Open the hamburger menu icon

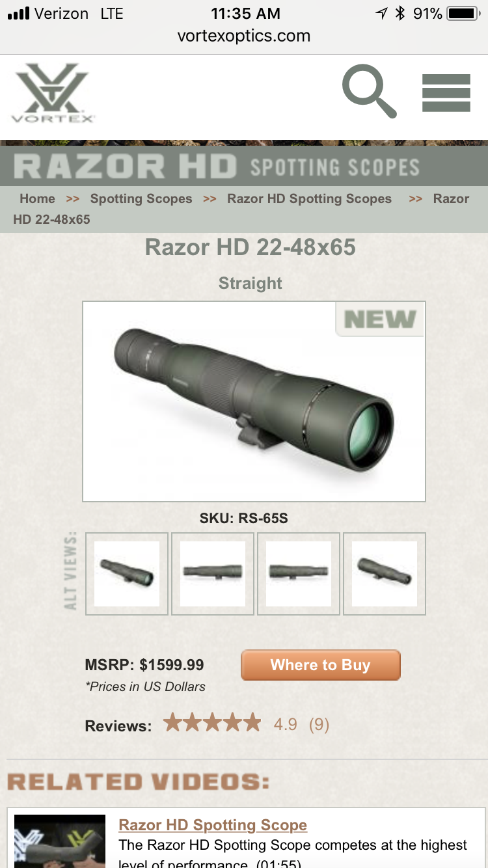pos(446,93)
